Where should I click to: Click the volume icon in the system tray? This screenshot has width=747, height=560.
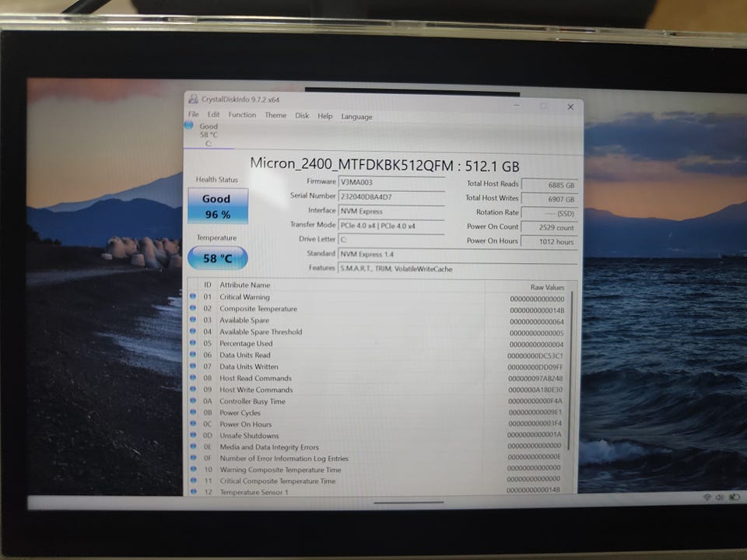(x=719, y=497)
